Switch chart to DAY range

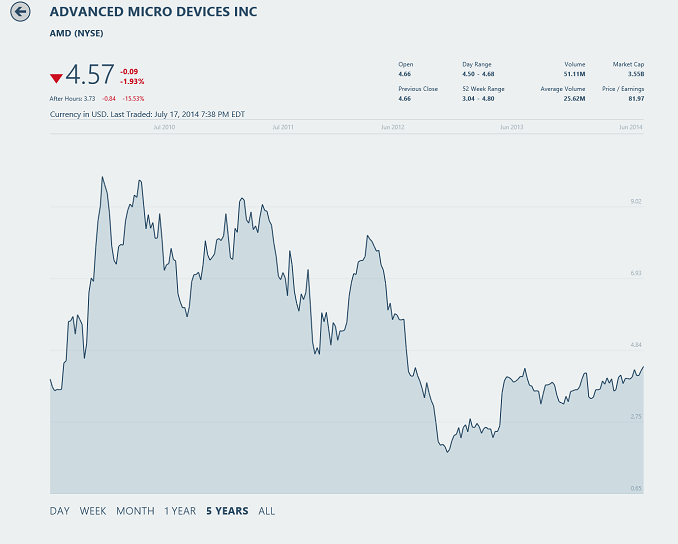click(60, 511)
